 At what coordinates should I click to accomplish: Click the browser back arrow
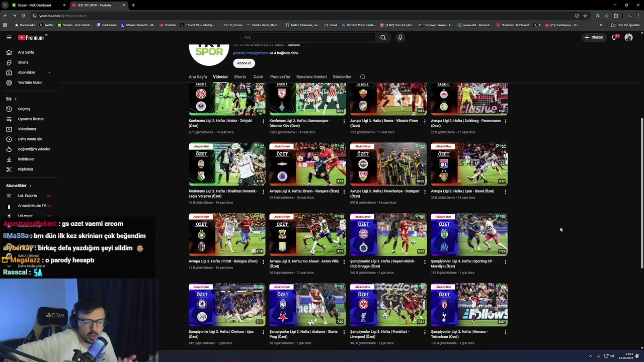tap(6, 16)
